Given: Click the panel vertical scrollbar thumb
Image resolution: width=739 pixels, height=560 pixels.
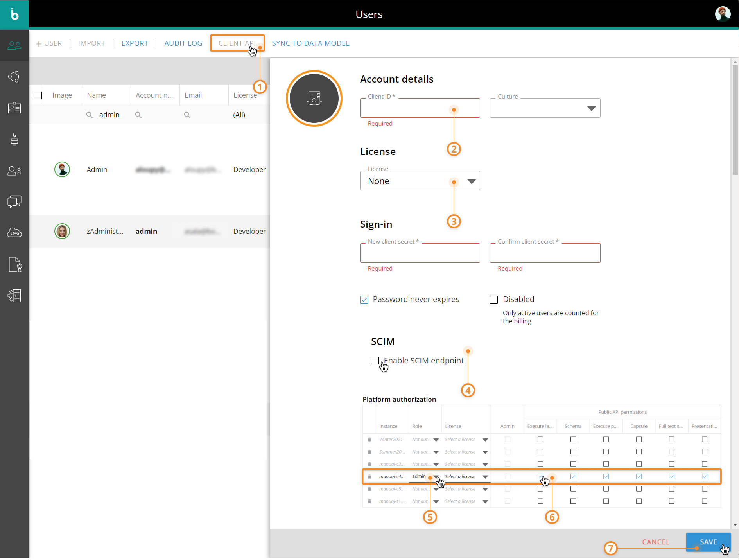Looking at the screenshot, I should (735, 120).
